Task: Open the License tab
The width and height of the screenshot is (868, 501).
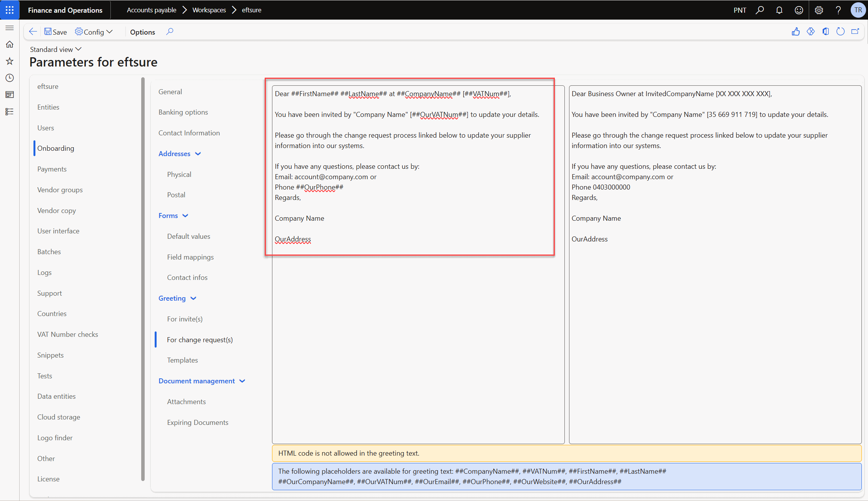Action: [x=48, y=479]
